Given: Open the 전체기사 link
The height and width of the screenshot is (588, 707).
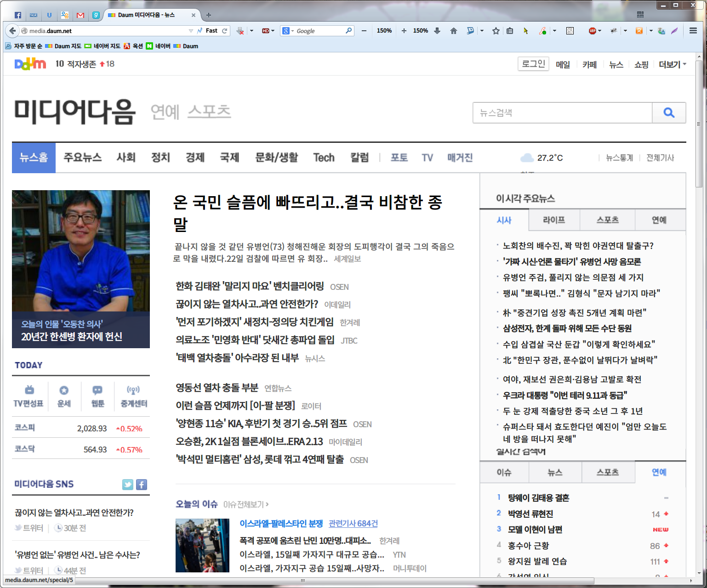Looking at the screenshot, I should (660, 158).
